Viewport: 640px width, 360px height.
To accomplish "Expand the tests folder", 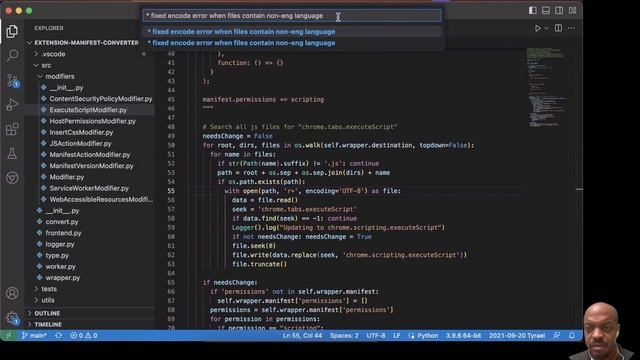I will pyautogui.click(x=49, y=289).
